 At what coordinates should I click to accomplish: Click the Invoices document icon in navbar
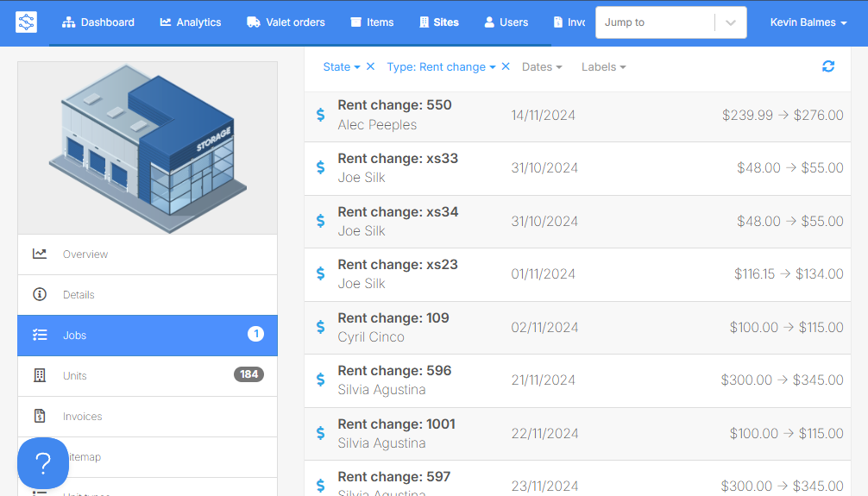coord(558,22)
